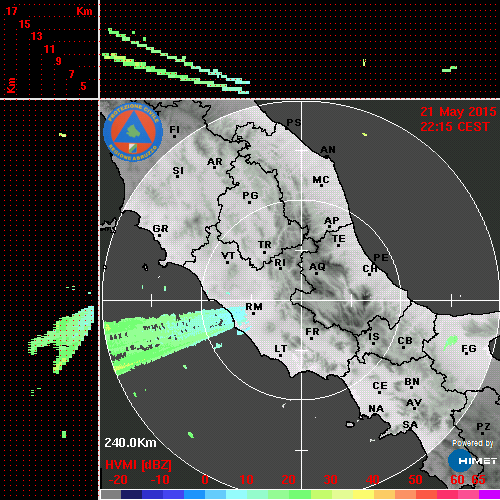Click the AN city marker on the map
500x500 pixels.
[x=328, y=151]
